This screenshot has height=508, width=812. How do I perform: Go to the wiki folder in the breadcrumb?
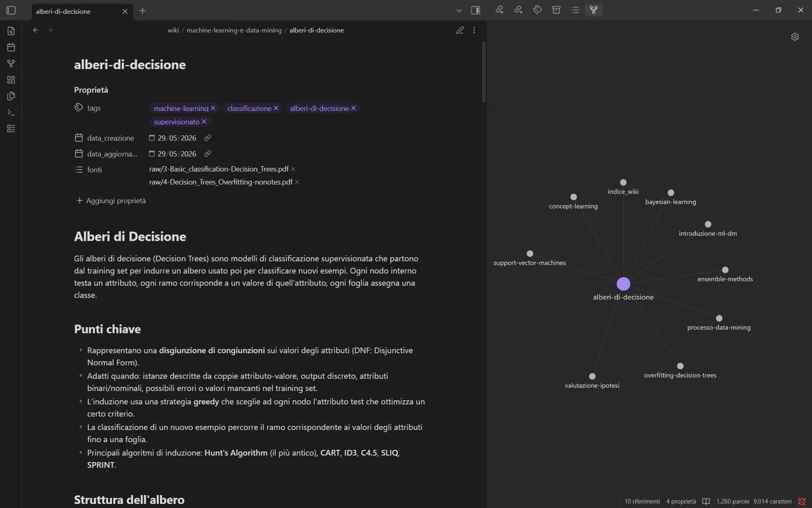(173, 30)
